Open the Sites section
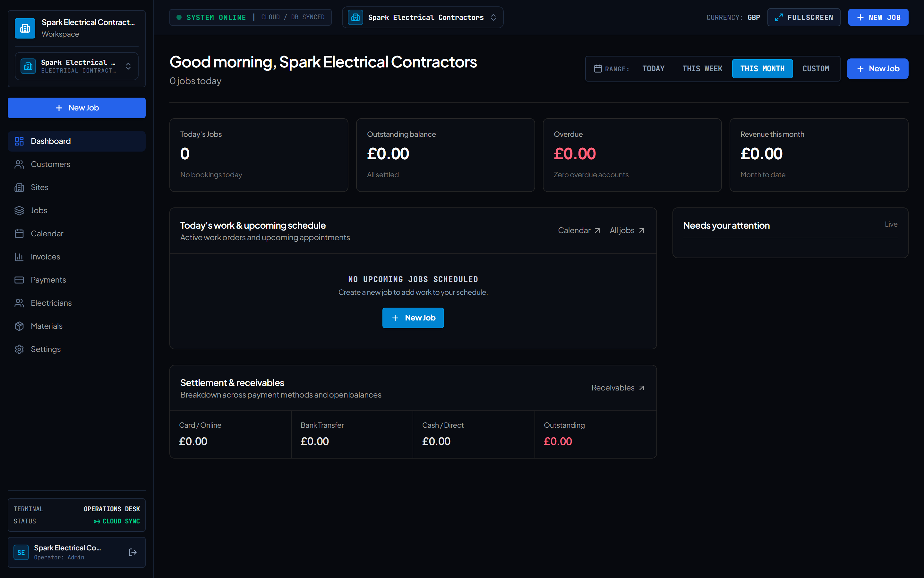Image resolution: width=924 pixels, height=578 pixels. pos(76,187)
